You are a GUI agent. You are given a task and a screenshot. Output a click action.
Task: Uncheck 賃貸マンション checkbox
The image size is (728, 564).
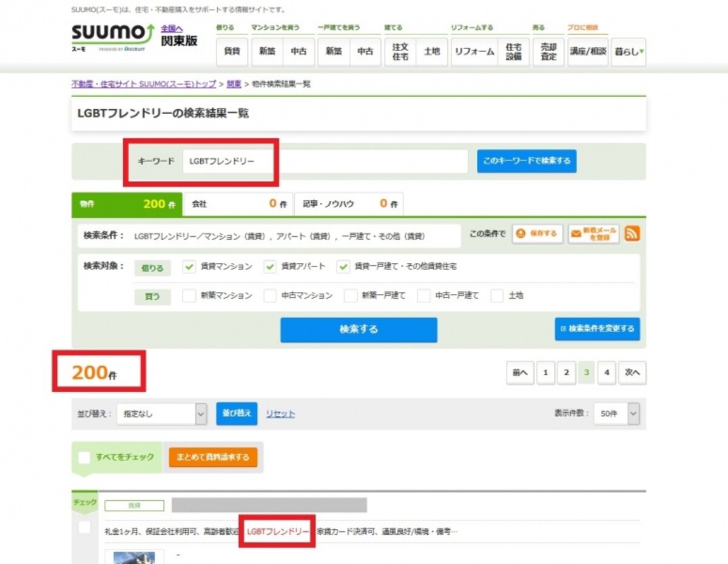(189, 267)
